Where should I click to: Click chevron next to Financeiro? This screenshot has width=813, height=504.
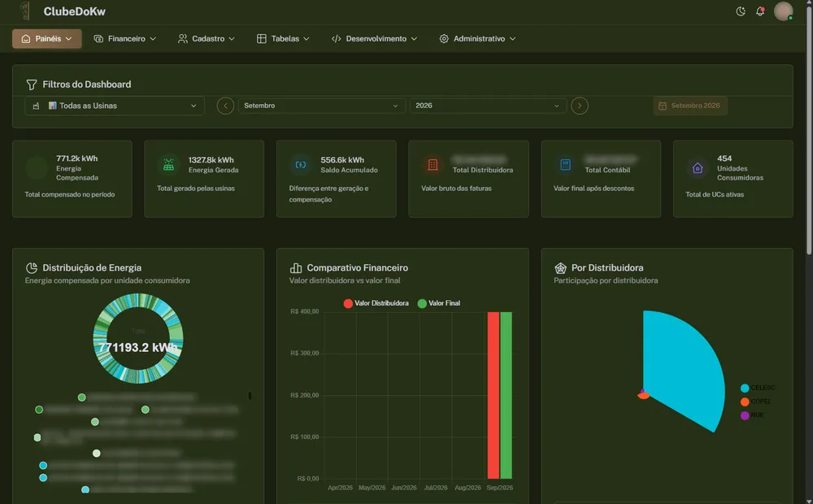[153, 39]
